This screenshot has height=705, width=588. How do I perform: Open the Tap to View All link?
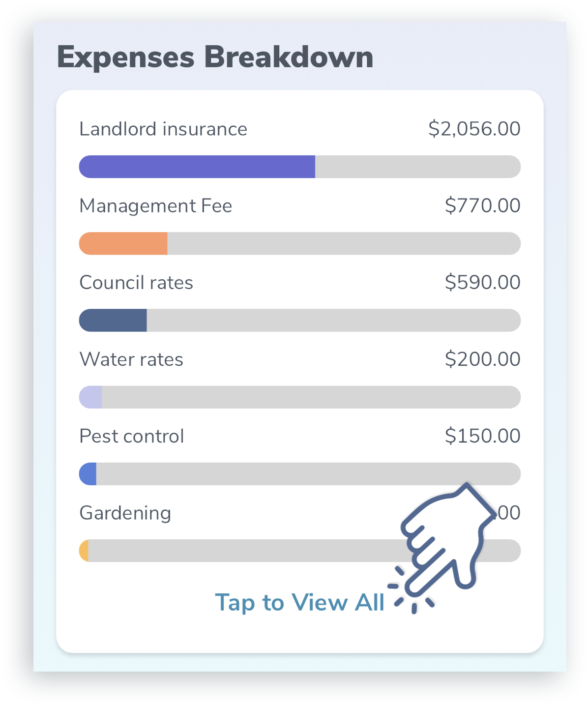click(x=299, y=602)
